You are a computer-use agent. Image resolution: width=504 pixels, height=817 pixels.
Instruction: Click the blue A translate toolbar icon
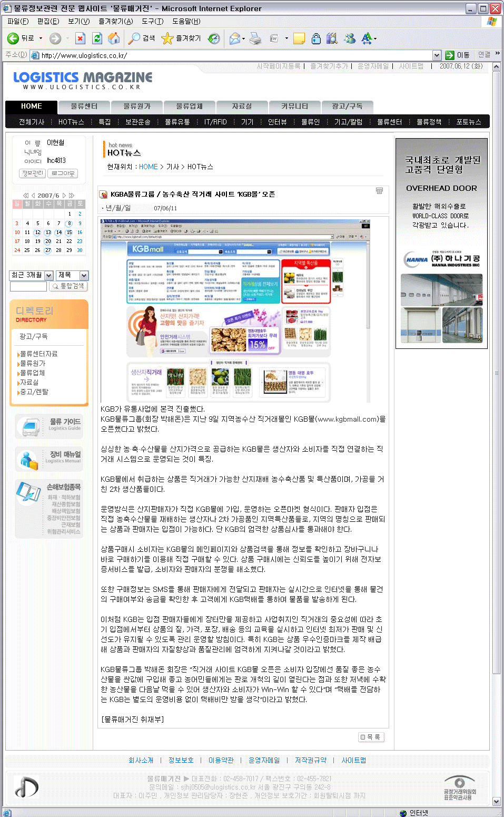pyautogui.click(x=367, y=38)
